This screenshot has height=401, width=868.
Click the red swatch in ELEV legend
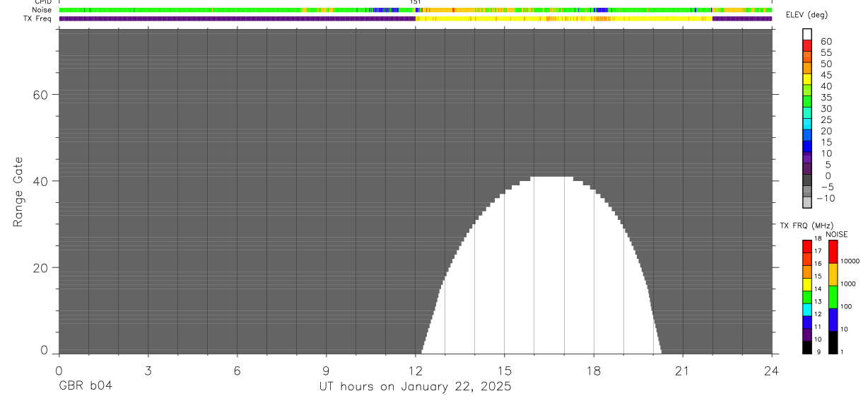tap(807, 46)
